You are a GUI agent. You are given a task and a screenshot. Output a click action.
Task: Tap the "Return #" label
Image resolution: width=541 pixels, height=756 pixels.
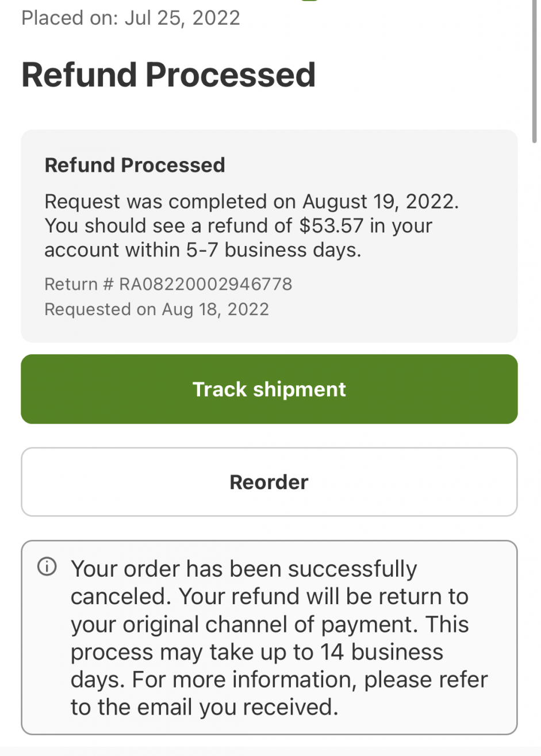(79, 284)
